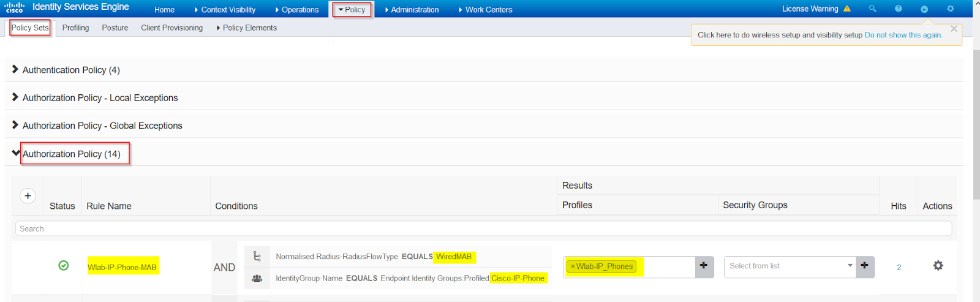This screenshot has width=980, height=302.
Task: Click the identity group people icon
Action: (257, 278)
